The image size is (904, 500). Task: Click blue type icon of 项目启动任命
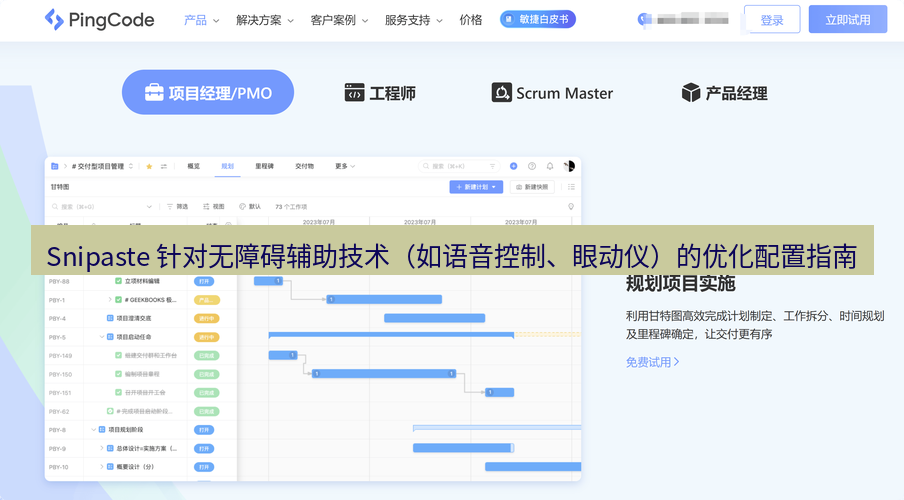click(x=110, y=337)
